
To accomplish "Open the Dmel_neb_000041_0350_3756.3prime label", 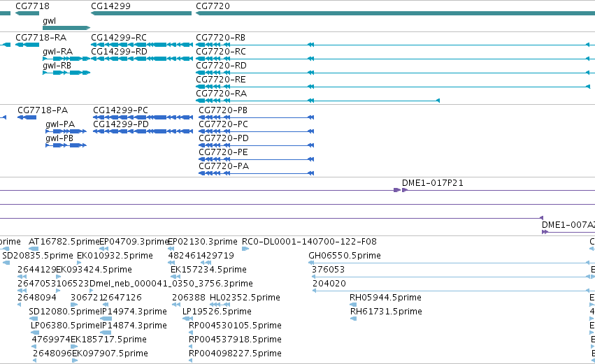I will point(171,284).
